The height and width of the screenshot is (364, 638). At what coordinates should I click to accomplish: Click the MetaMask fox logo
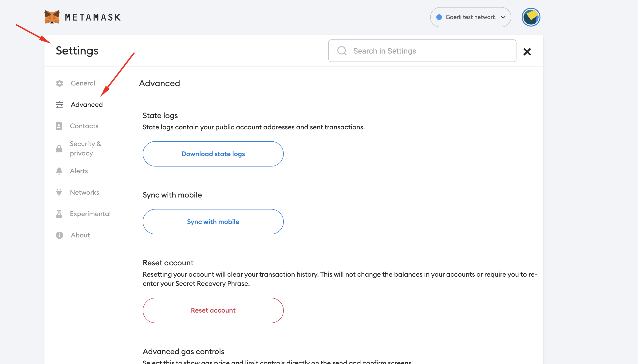pyautogui.click(x=52, y=17)
